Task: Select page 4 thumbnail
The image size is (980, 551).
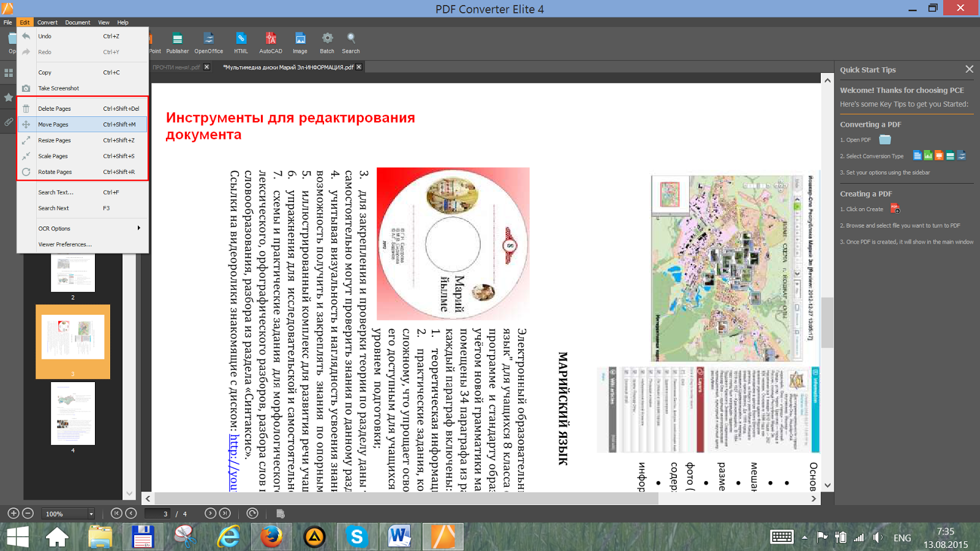Action: pos(73,413)
